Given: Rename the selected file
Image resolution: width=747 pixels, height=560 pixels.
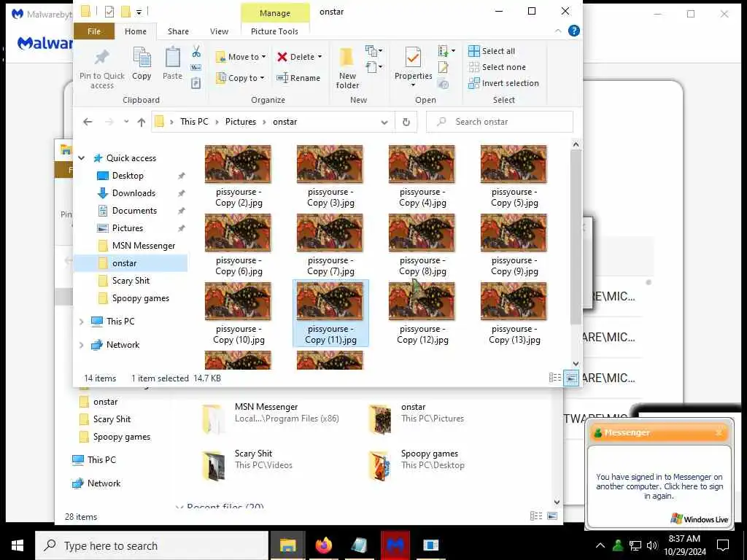Looking at the screenshot, I should point(298,77).
